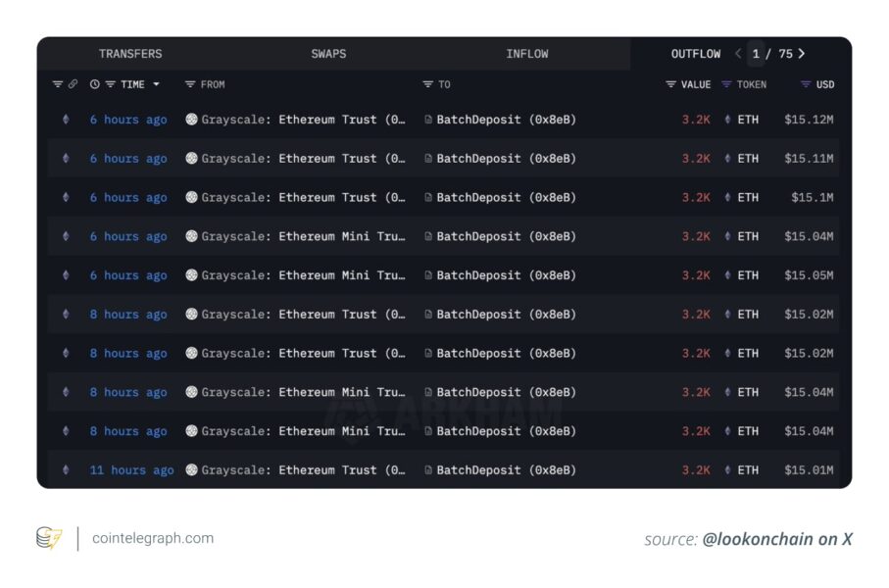Click the clock icon beside TIME
The image size is (889, 588).
pos(95,84)
